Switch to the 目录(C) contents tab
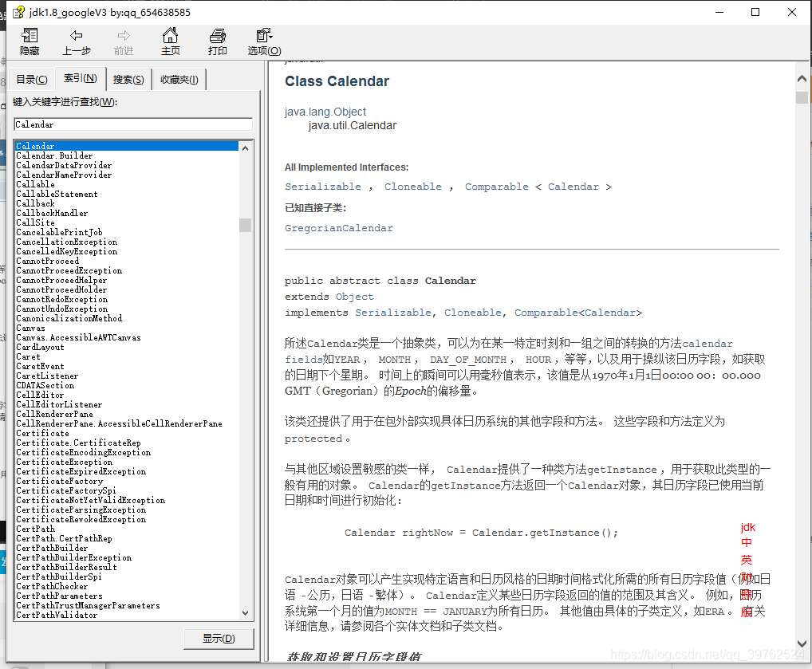This screenshot has height=669, width=812. [x=32, y=80]
